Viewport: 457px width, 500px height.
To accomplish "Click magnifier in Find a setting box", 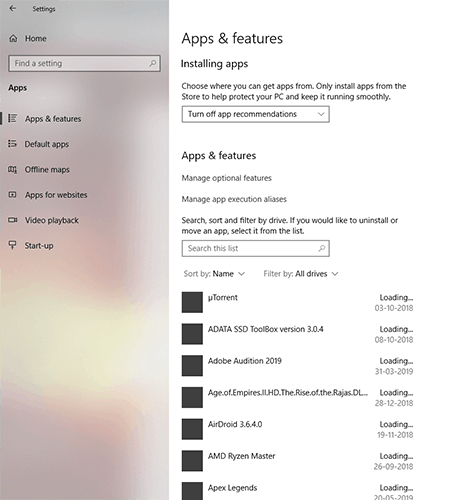I will click(153, 63).
